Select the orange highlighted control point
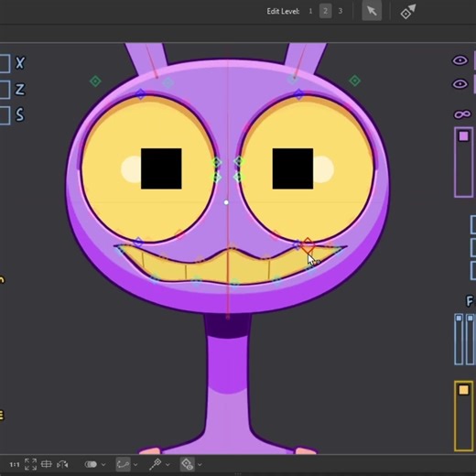This screenshot has width=476, height=476. pos(308,245)
